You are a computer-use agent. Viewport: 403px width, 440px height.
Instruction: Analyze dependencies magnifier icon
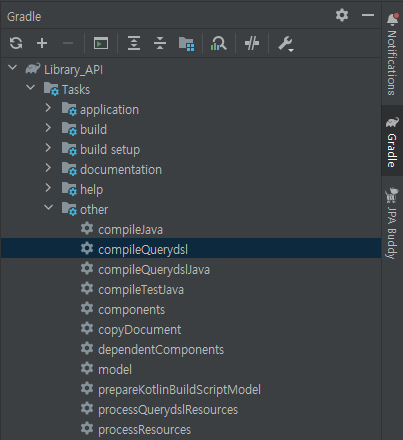[219, 43]
